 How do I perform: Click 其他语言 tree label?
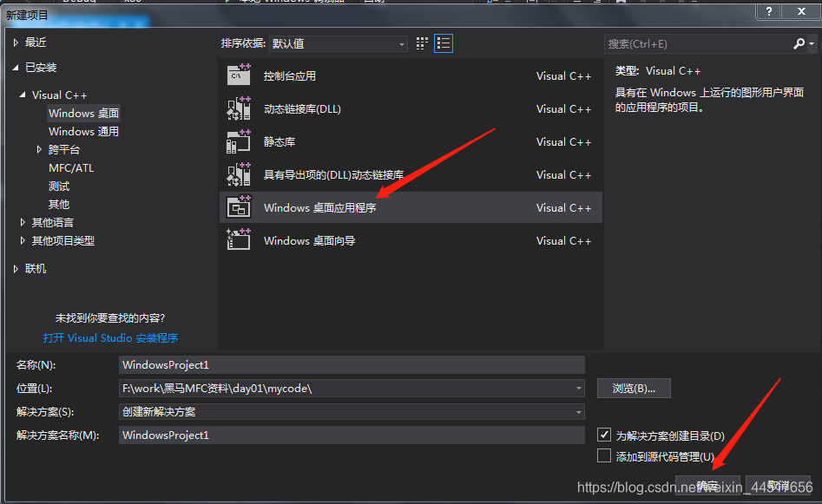coord(53,223)
